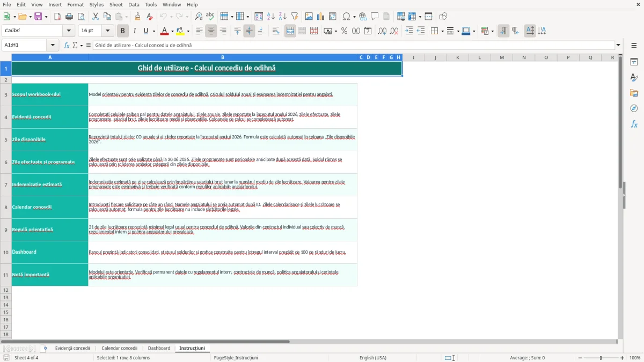Image resolution: width=644 pixels, height=362 pixels.
Task: Open the Function Wizard beside the Name Box
Action: (67, 45)
